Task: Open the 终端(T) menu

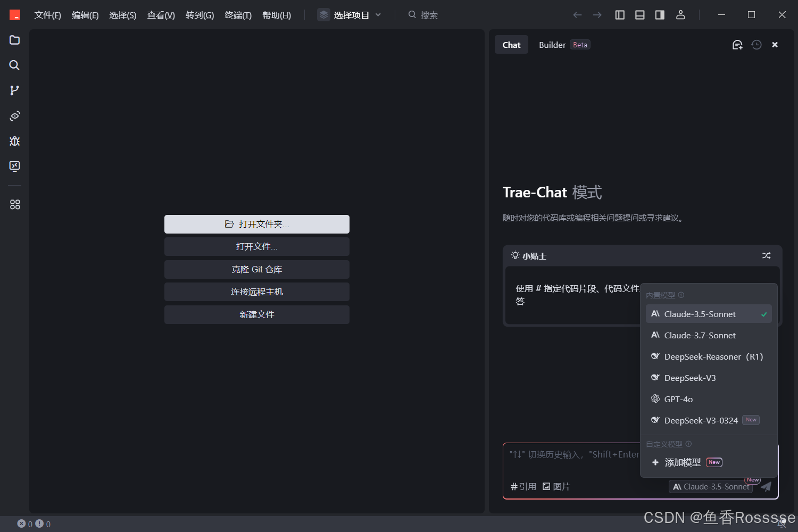Action: point(238,15)
